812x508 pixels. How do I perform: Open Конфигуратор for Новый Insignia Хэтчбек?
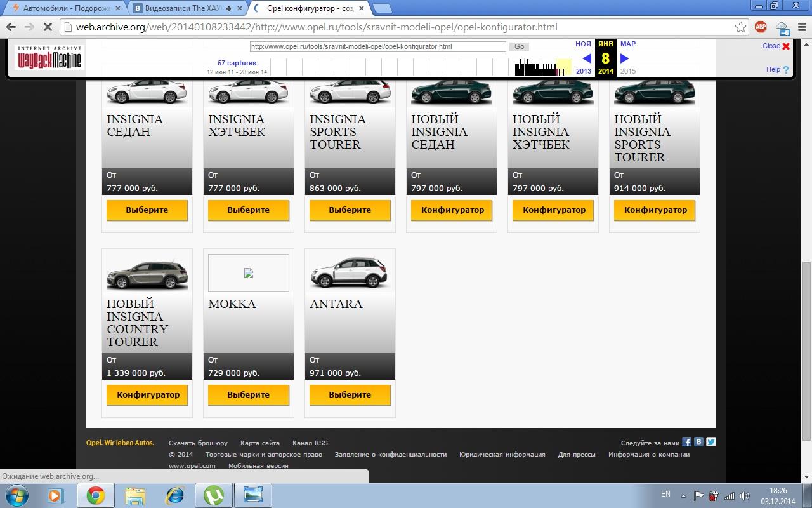pyautogui.click(x=553, y=210)
